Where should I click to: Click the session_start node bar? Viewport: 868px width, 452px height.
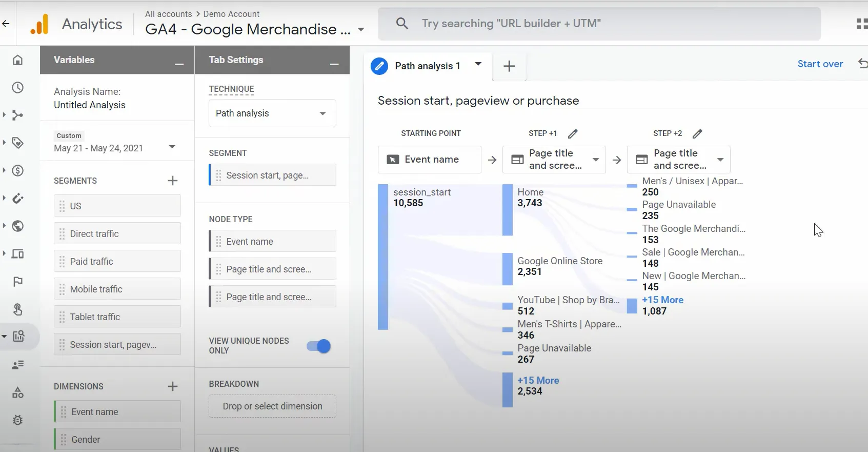[383, 257]
